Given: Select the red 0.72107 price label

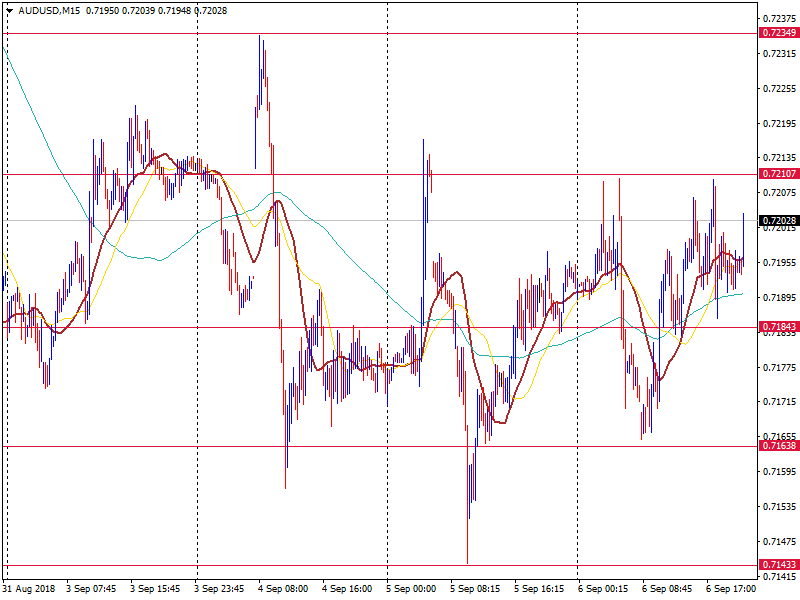Looking at the screenshot, I should [x=778, y=174].
